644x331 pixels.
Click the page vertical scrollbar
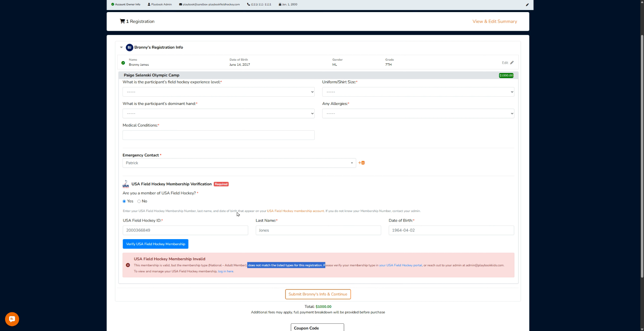pyautogui.click(x=642, y=156)
